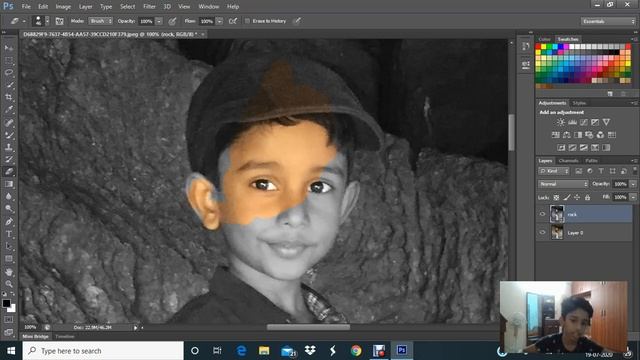The height and width of the screenshot is (360, 640).
Task: Open the layer Opacity dropdown arrow
Action: pos(633,184)
